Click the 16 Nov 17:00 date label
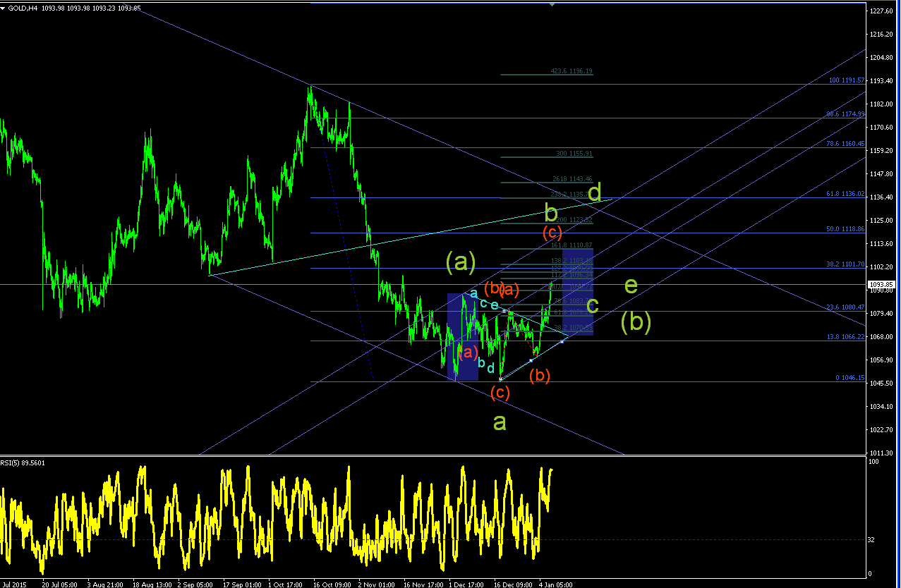 click(423, 584)
